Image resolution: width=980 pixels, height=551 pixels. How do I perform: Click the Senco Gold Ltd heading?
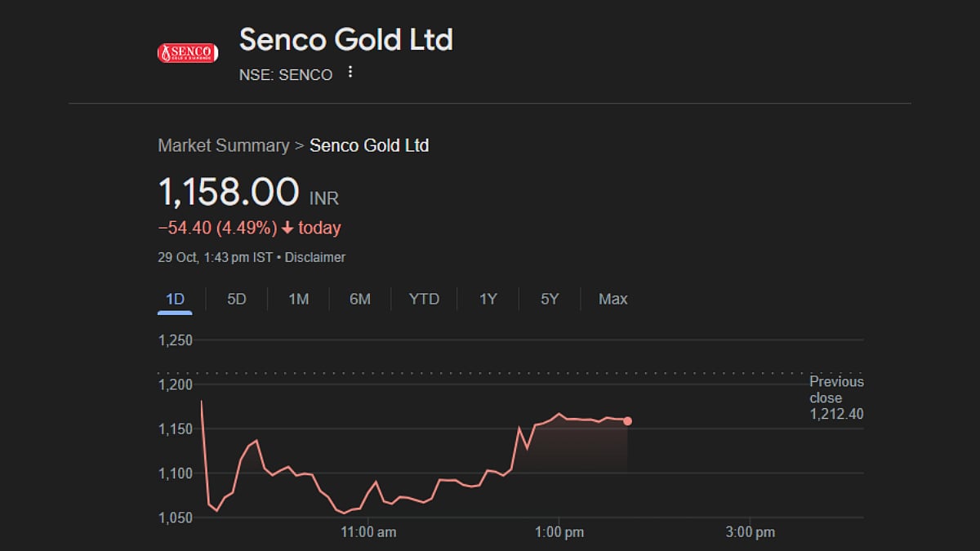coord(345,39)
